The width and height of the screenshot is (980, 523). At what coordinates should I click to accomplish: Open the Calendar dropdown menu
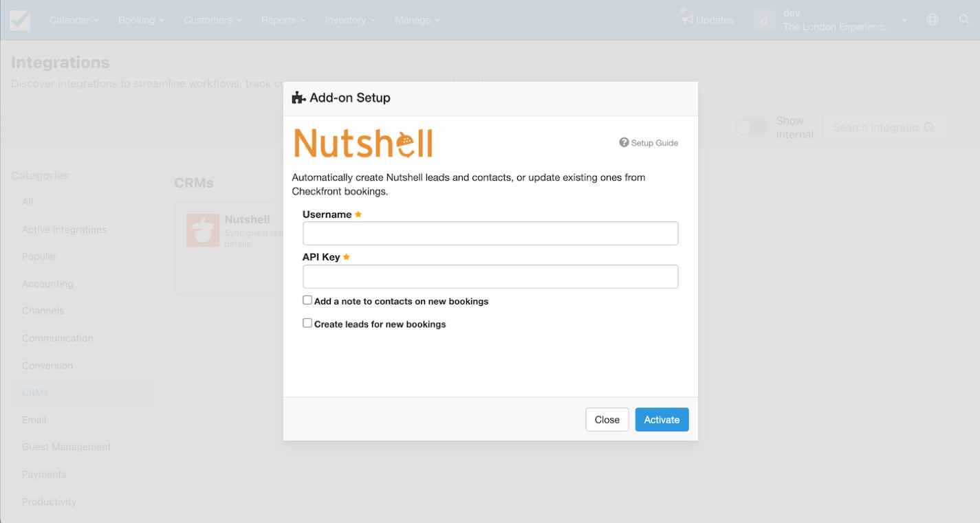(74, 20)
